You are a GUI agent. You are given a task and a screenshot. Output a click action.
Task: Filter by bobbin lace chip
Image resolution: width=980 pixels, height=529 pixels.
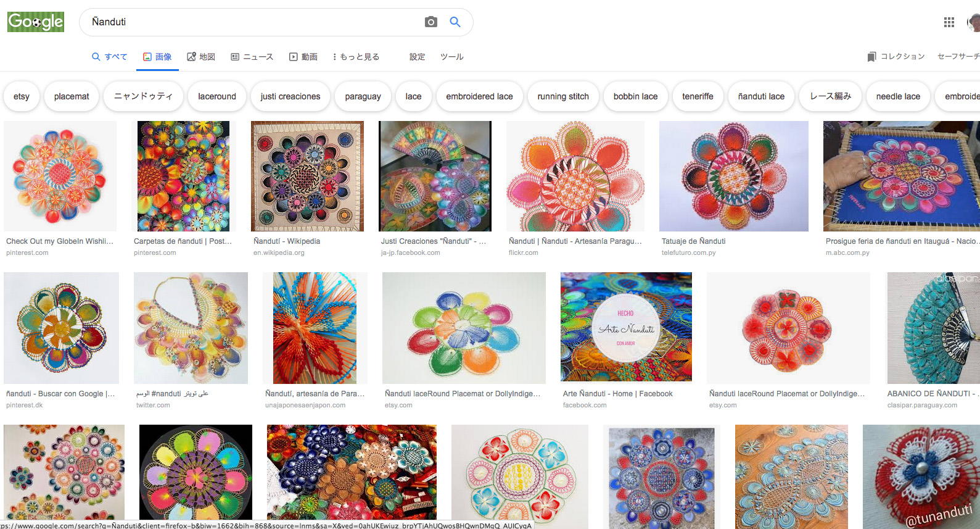(635, 96)
